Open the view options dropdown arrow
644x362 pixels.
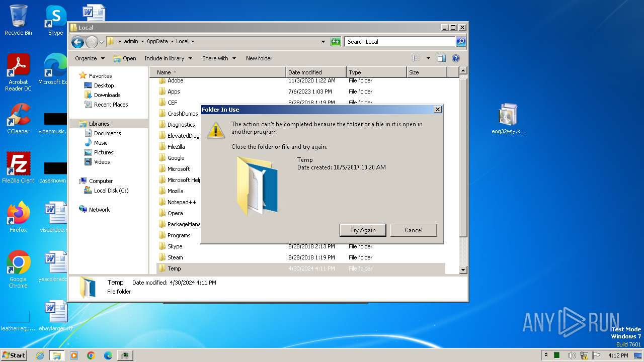(428, 58)
